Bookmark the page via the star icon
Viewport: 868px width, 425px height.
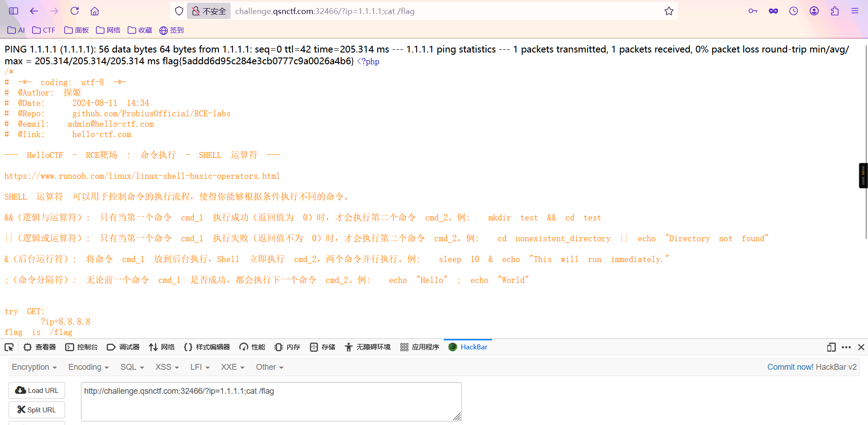tap(669, 11)
